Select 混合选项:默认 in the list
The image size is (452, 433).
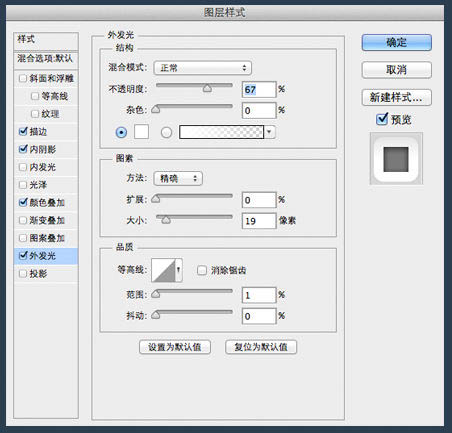click(x=46, y=60)
